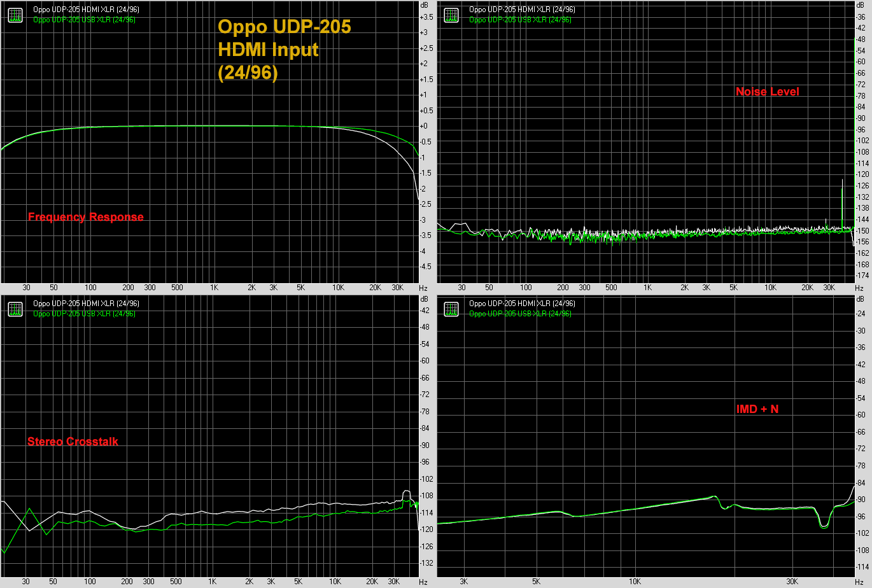
Task: Click 1K on the Frequency Response frequency axis
Action: [214, 288]
